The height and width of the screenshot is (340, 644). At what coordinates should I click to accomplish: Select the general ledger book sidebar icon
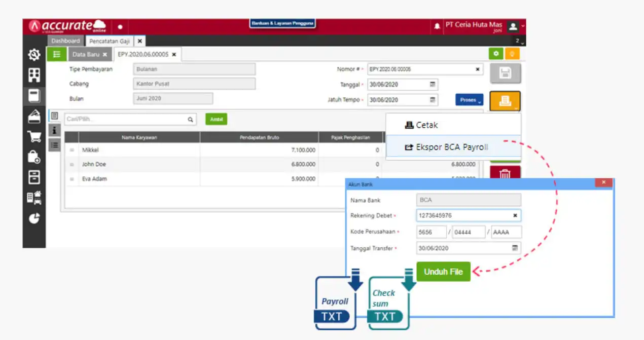pos(34,95)
